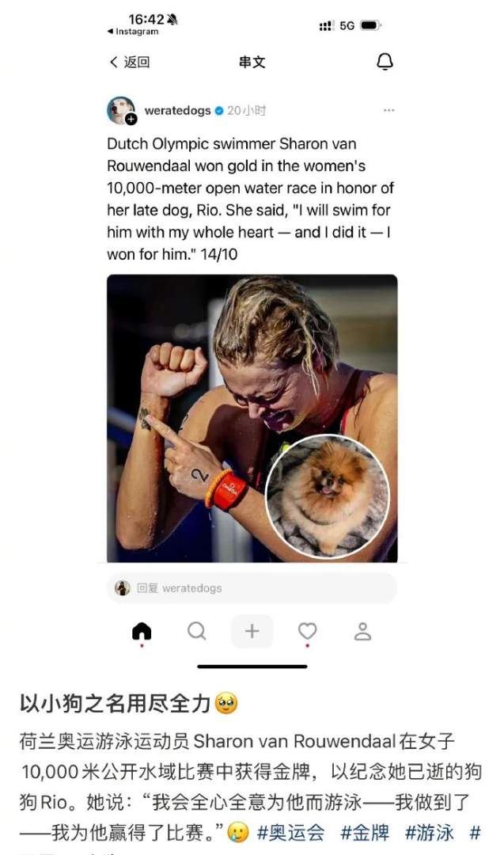Open notifications bell icon
The image size is (504, 855).
click(x=385, y=62)
